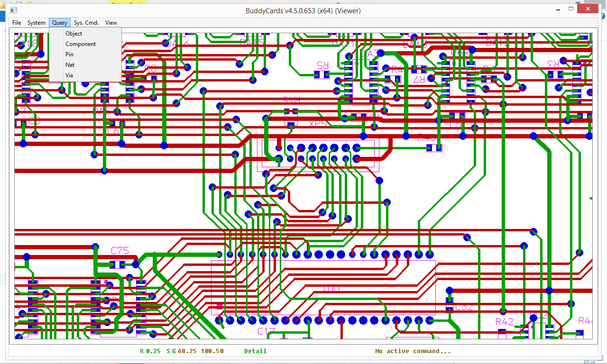607x364 pixels.
Task: Click the C52 capacitor label
Action: 464,307
